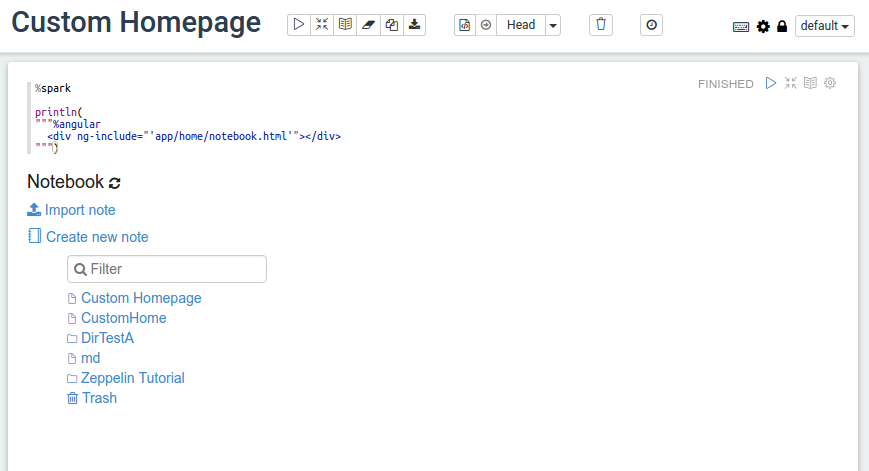869x471 pixels.
Task: Clone this note using the copy icon
Action: pyautogui.click(x=392, y=25)
